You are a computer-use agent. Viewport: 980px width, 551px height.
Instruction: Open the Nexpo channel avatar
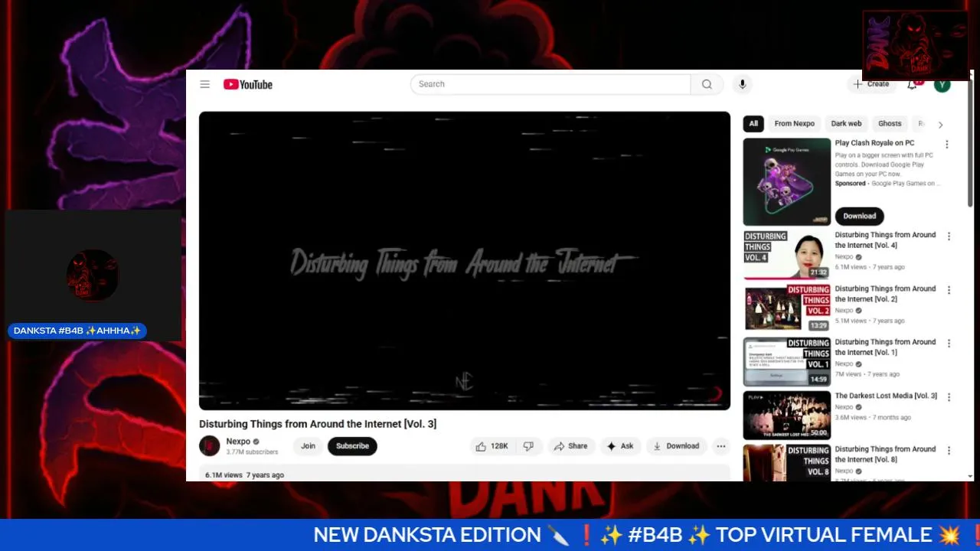(x=209, y=446)
